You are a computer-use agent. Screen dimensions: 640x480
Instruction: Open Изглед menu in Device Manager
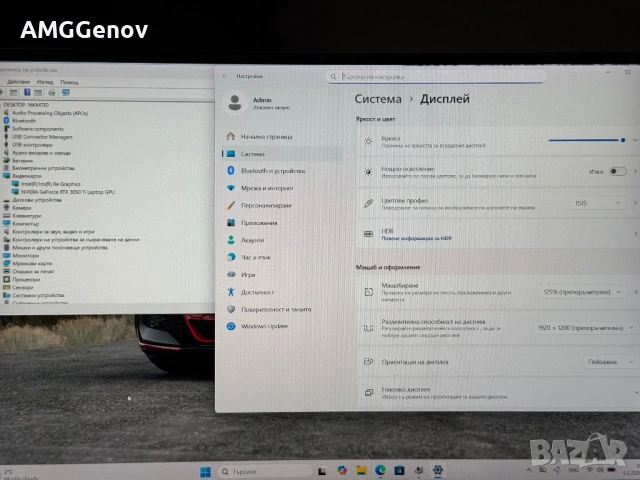pyautogui.click(x=45, y=82)
